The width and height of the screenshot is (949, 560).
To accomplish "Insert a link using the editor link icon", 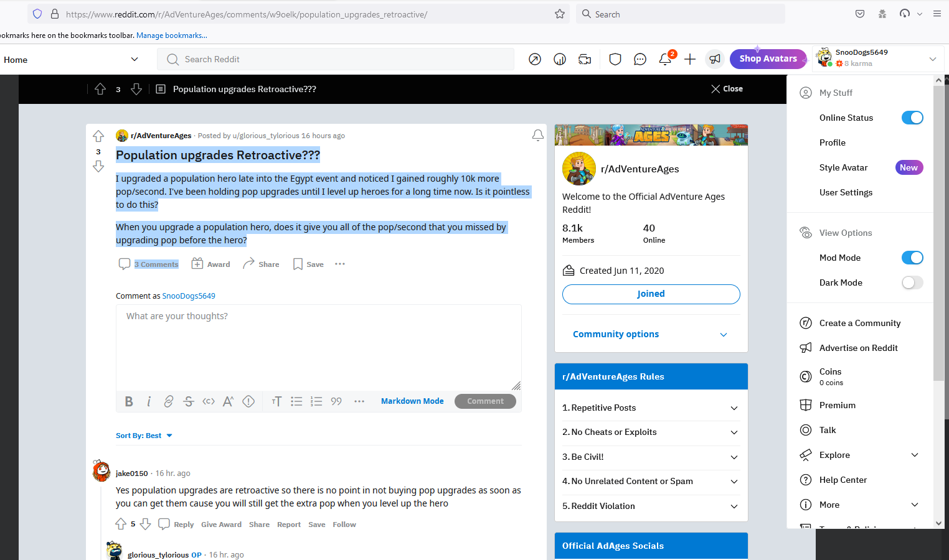I will pos(168,401).
